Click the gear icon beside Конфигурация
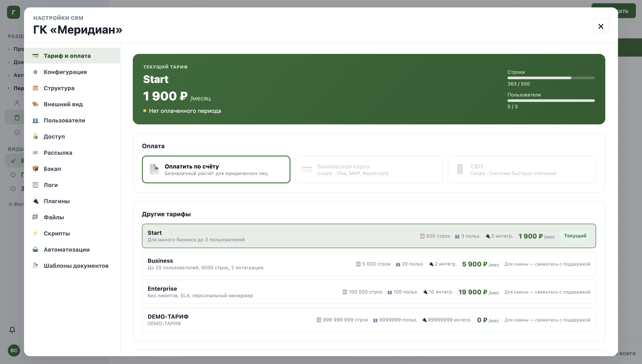This screenshot has height=364, width=642. tap(35, 72)
